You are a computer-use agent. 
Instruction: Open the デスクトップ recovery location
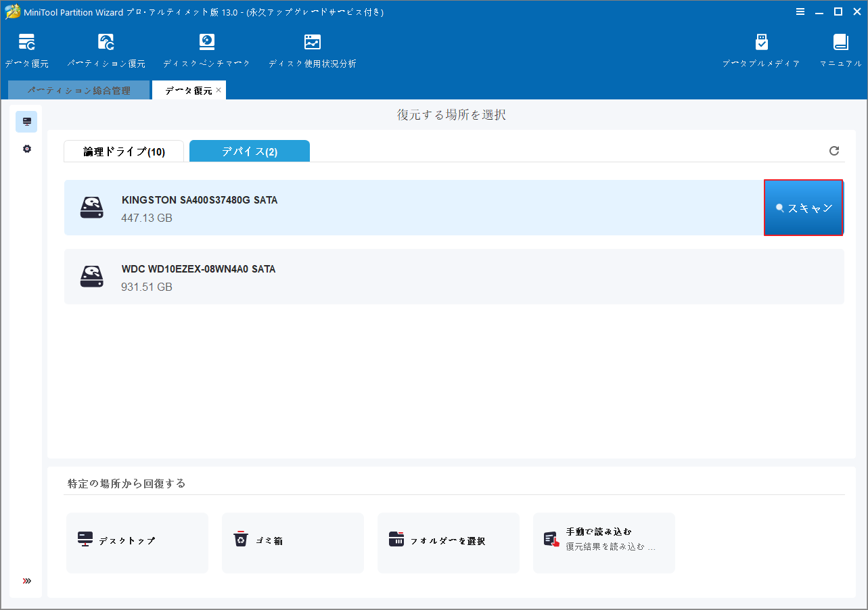coord(137,542)
